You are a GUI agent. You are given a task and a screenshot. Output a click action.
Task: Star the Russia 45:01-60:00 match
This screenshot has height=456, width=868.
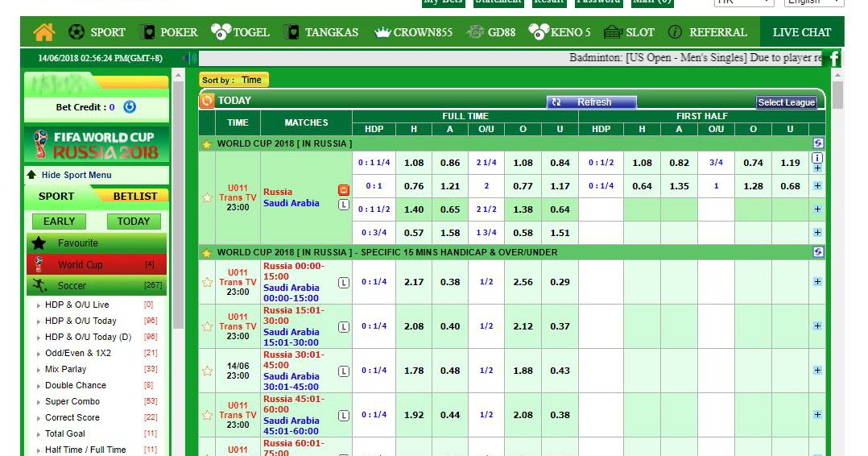[x=207, y=415]
